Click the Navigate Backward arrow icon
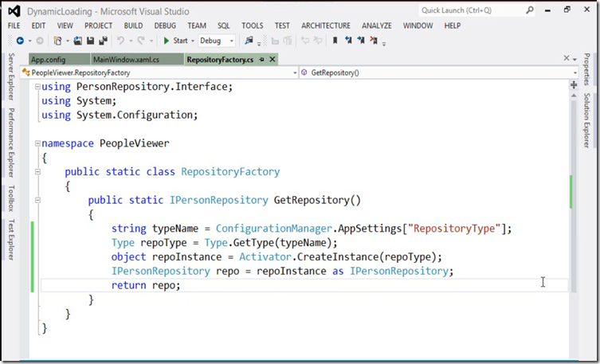This screenshot has width=600, height=364. [x=20, y=41]
